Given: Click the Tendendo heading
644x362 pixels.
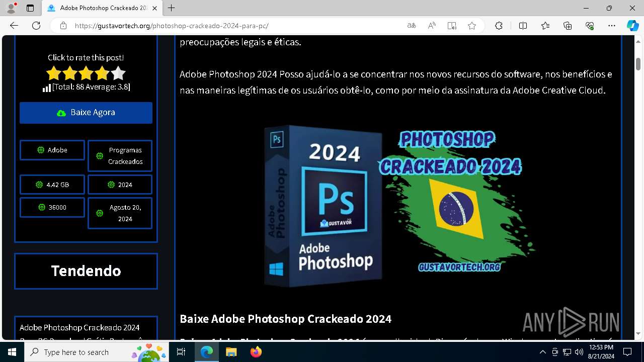Looking at the screenshot, I should click(x=86, y=270).
